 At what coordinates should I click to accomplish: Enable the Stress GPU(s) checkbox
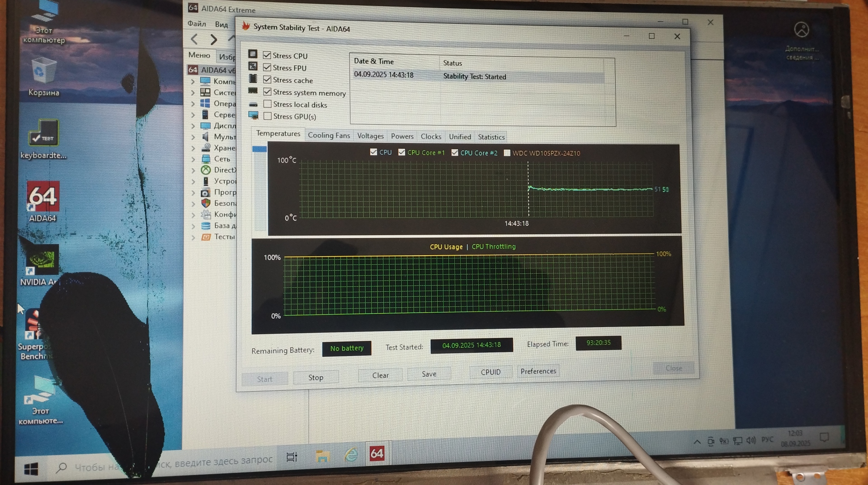pyautogui.click(x=268, y=116)
